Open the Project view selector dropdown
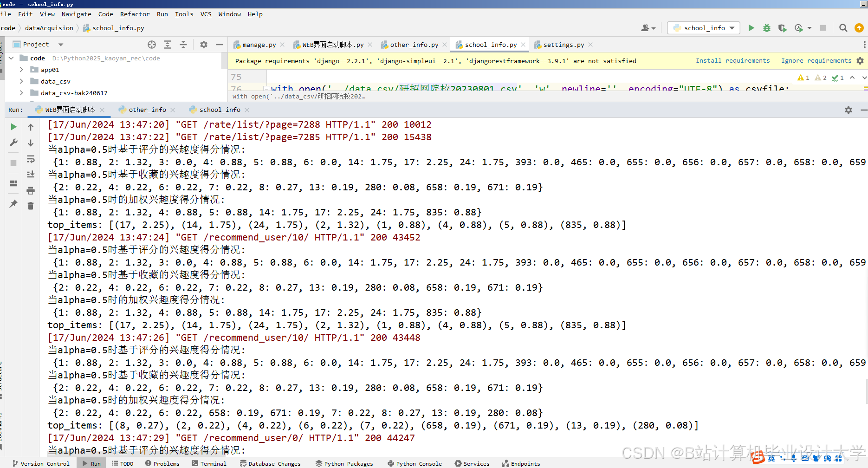 pos(60,44)
